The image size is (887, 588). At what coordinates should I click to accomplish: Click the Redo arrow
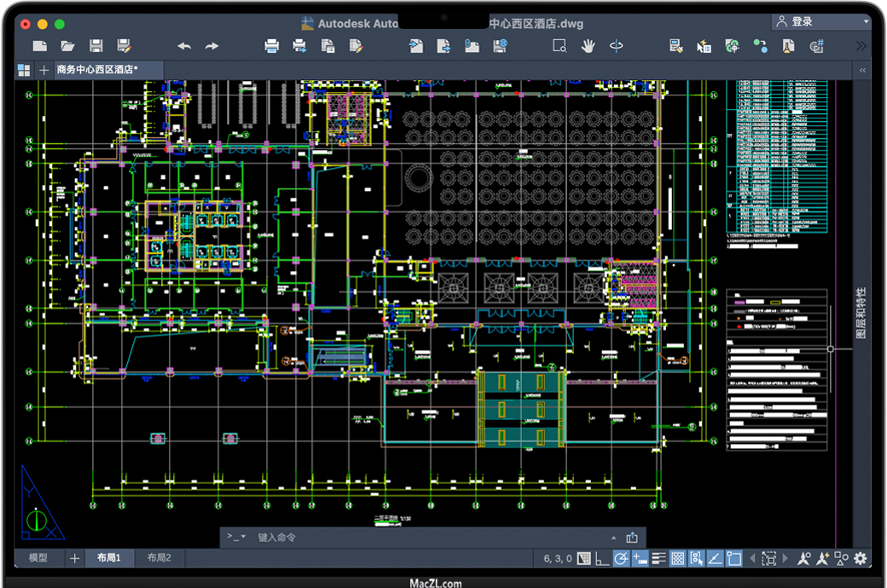click(x=212, y=46)
